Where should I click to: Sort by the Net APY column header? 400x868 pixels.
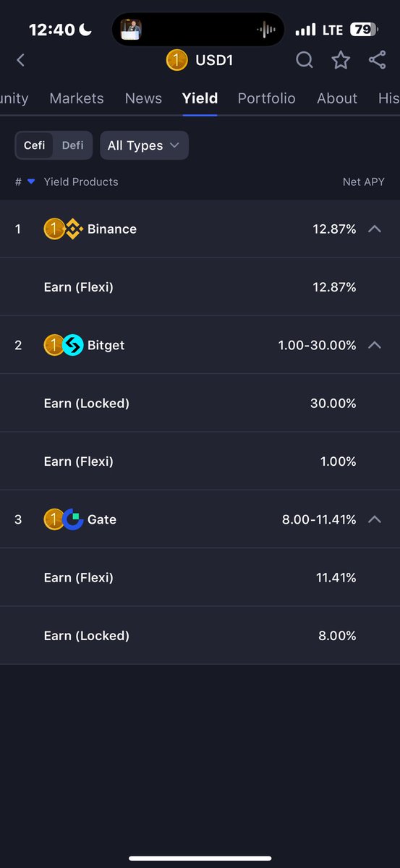(363, 182)
